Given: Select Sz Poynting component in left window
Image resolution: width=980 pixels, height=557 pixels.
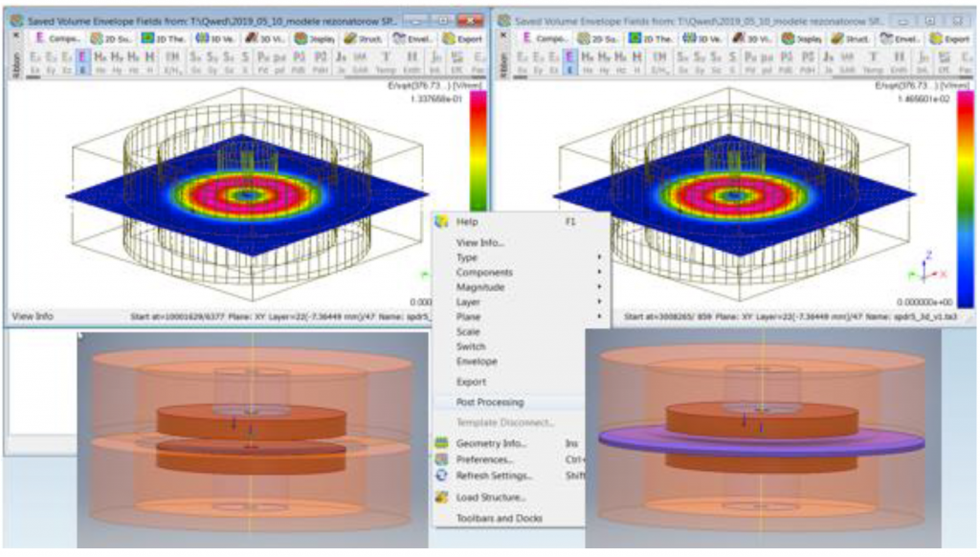Looking at the screenshot, I should point(229,62).
